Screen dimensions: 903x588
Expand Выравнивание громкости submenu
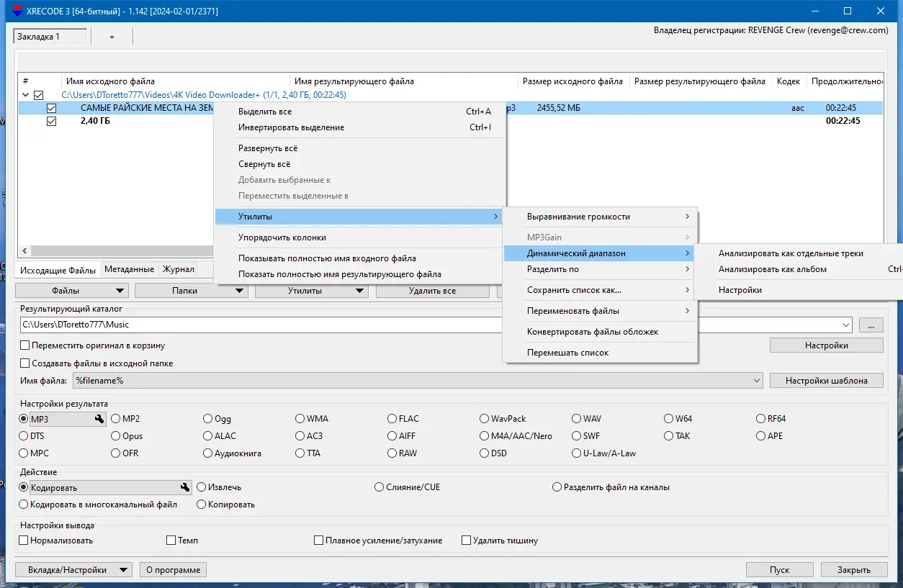[601, 217]
